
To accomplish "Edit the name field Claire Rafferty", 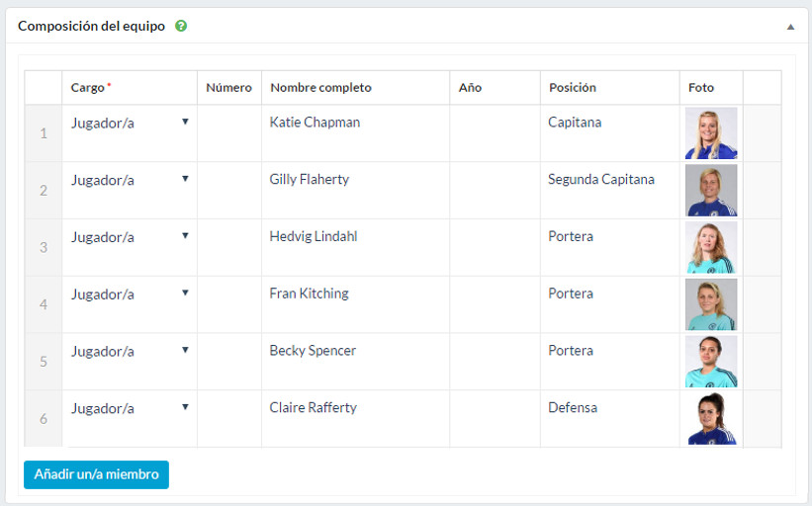I will (x=313, y=408).
